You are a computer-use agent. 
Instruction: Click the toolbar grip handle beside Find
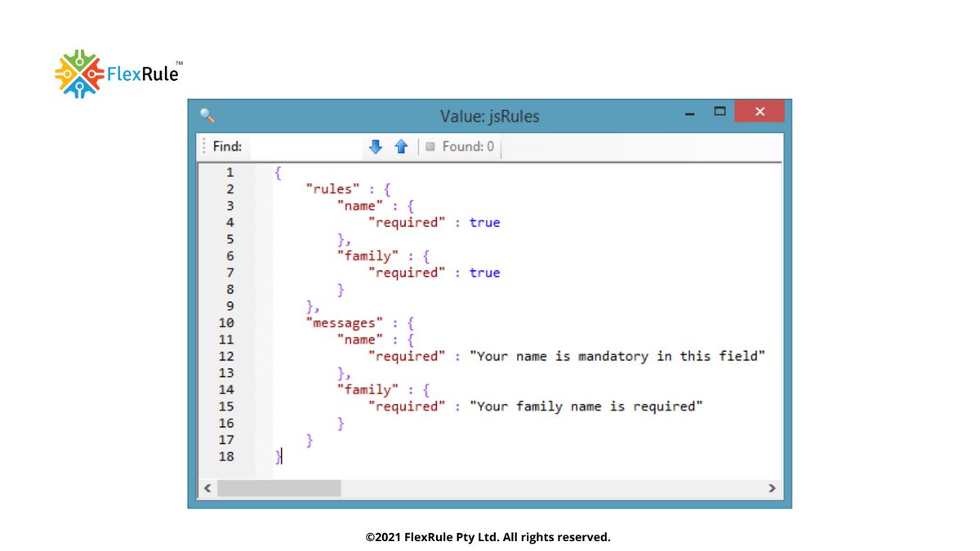click(x=204, y=147)
